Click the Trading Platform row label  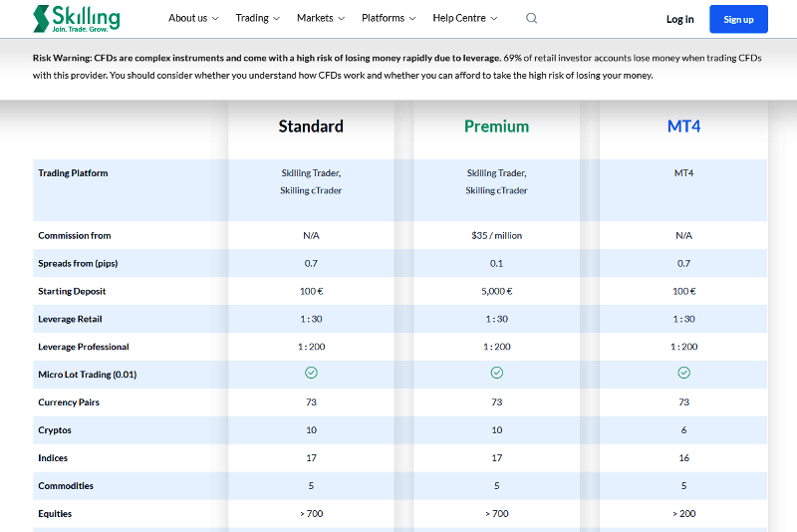(x=73, y=173)
